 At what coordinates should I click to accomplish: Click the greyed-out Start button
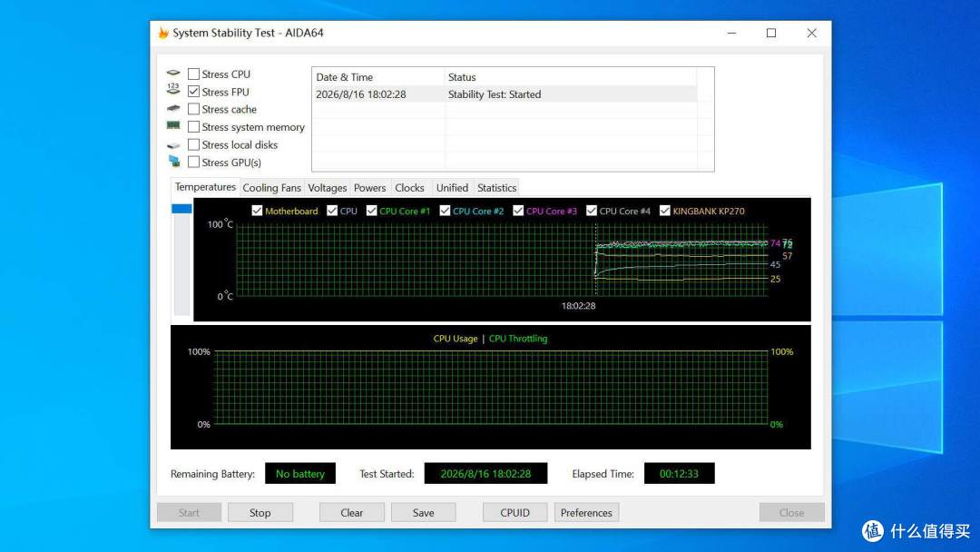(x=189, y=513)
